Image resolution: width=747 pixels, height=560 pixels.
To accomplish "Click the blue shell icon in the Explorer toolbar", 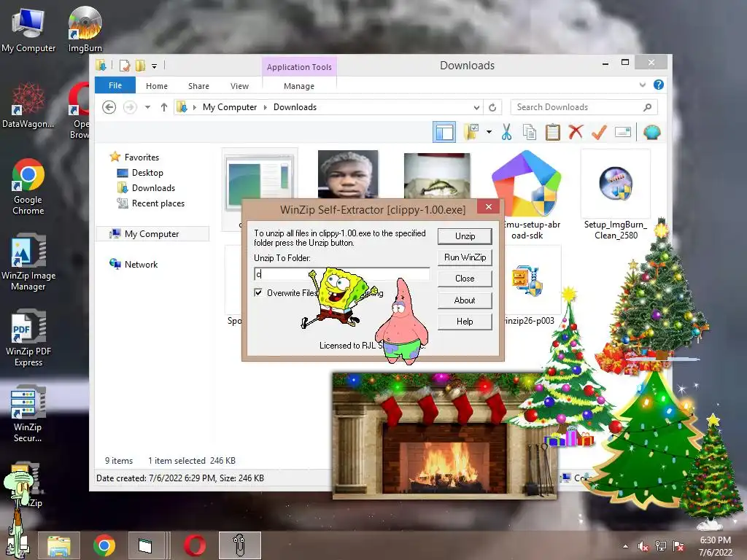I will (651, 132).
